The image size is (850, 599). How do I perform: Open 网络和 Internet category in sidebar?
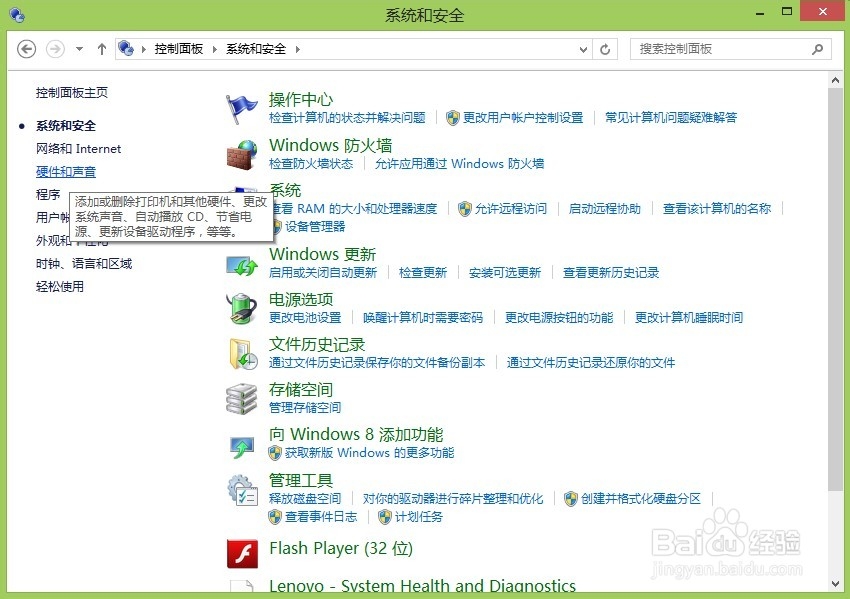(x=79, y=149)
